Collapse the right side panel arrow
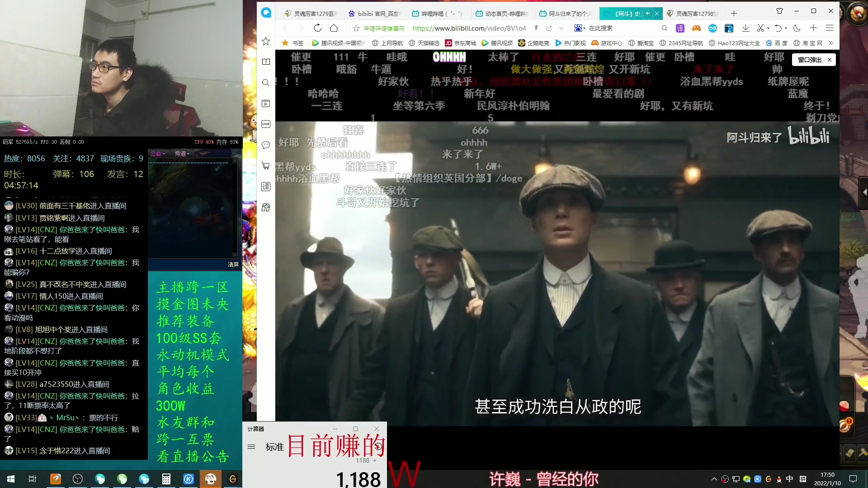The height and width of the screenshot is (488, 868). click(x=864, y=192)
